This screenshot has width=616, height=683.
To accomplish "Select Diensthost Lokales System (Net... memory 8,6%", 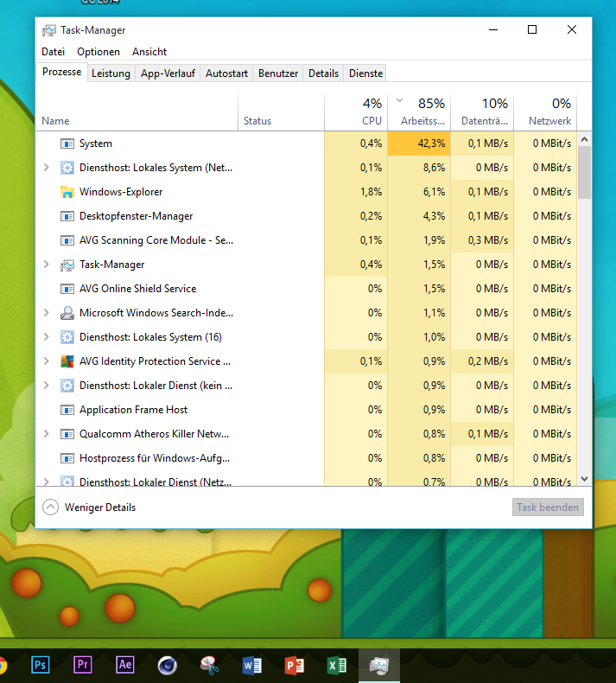I will [x=419, y=168].
